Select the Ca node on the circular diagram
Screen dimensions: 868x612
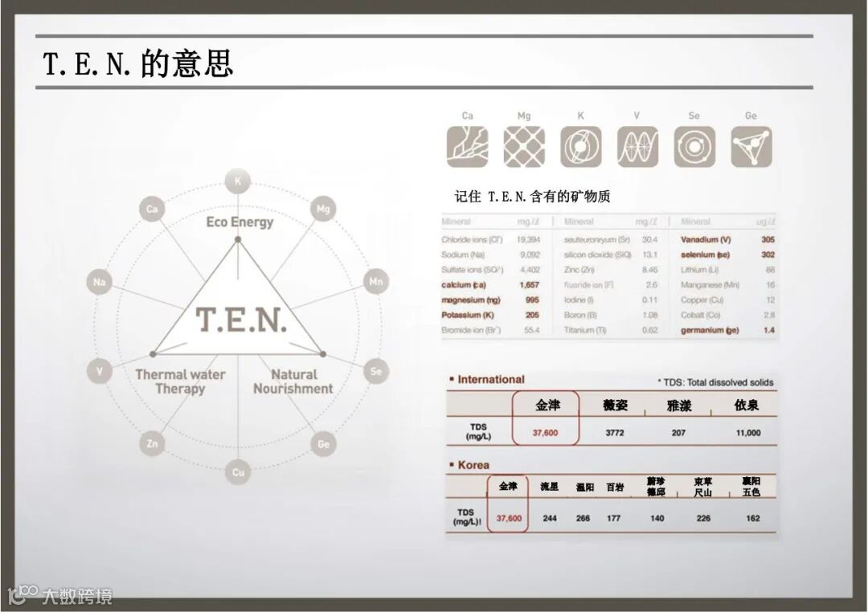(x=152, y=209)
